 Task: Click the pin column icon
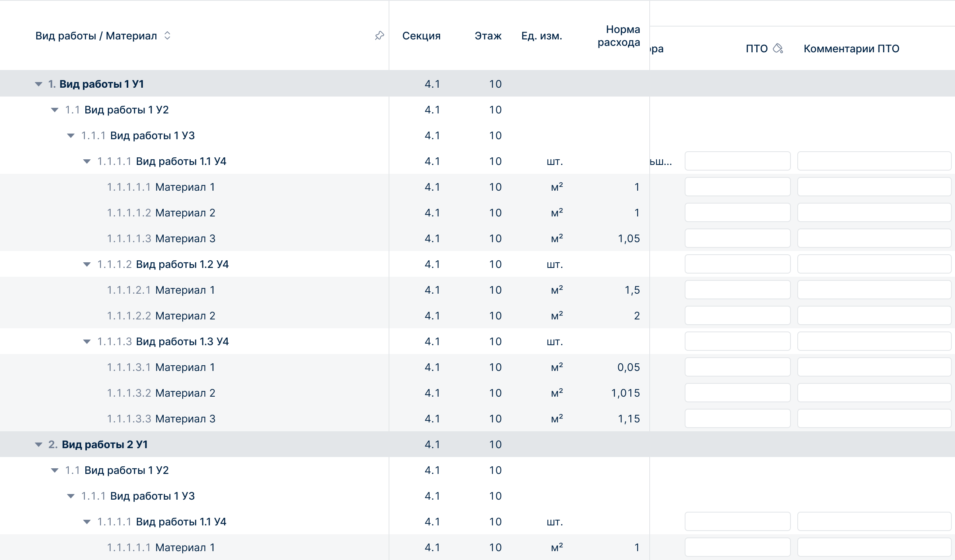[379, 36]
